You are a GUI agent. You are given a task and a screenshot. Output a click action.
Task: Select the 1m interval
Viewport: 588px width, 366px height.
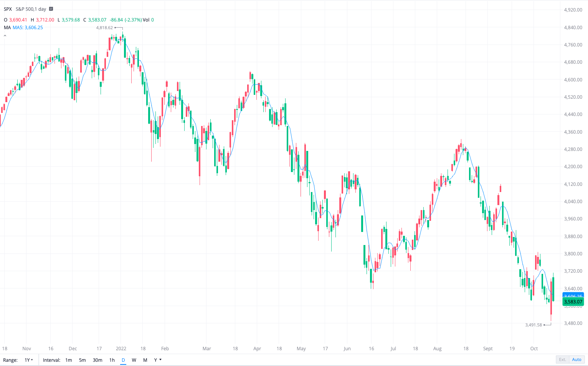point(68,360)
